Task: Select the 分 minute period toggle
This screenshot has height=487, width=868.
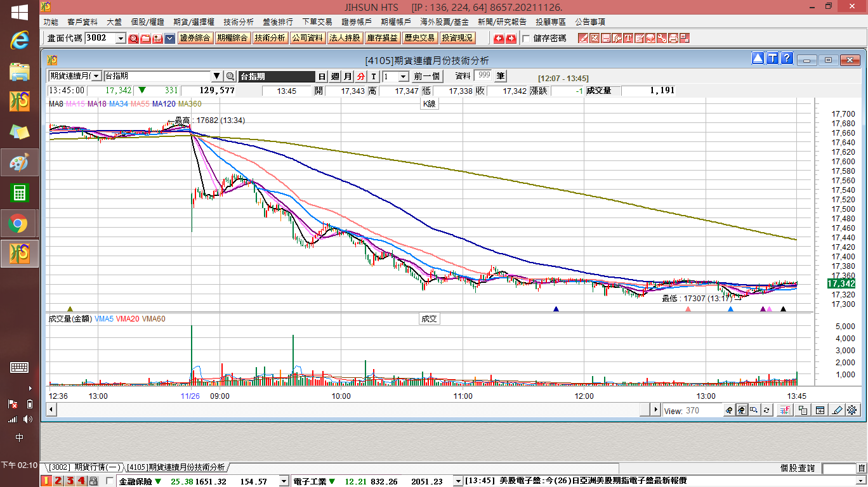Action: point(360,77)
